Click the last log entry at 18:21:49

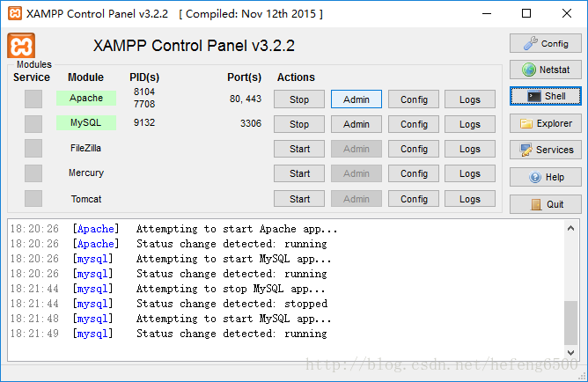[x=169, y=334]
